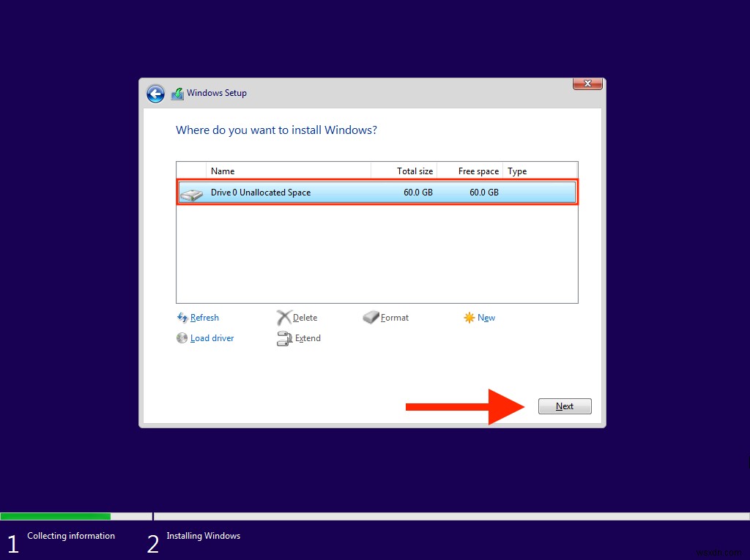Click the New starburst icon to create partition

(469, 317)
